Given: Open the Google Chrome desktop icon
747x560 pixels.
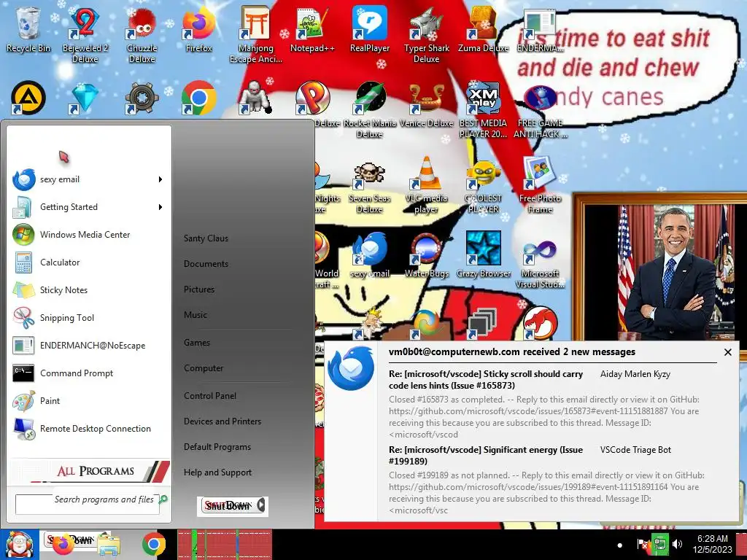Looking at the screenshot, I should click(x=198, y=98).
